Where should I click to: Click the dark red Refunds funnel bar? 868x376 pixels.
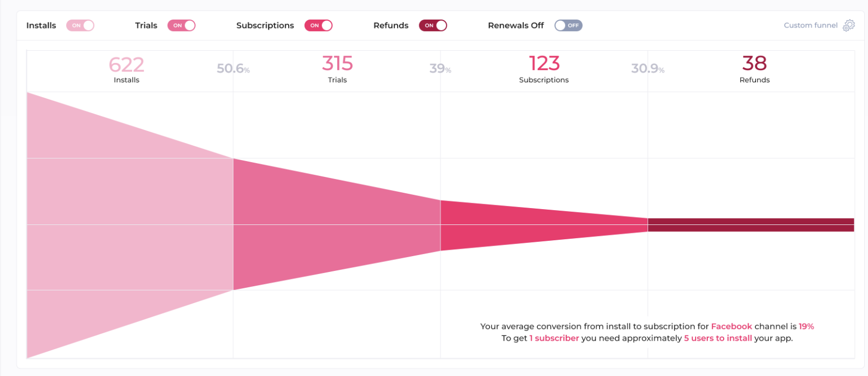pos(751,225)
